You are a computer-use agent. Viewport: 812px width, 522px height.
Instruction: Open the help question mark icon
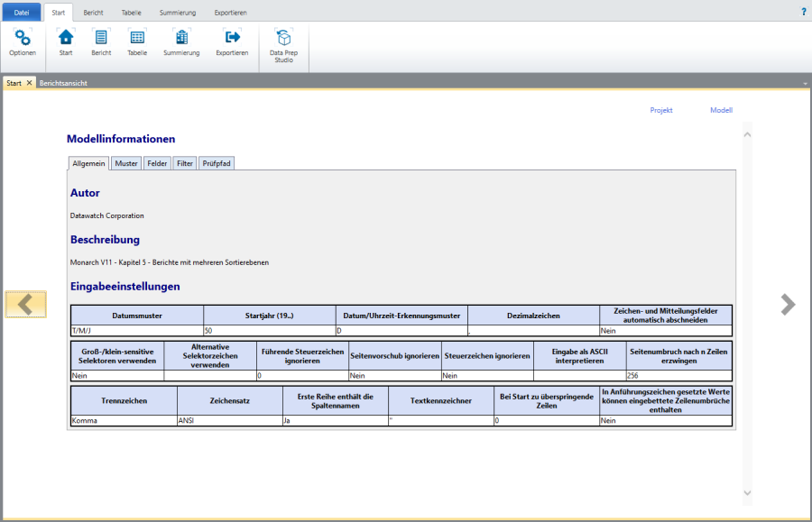point(803,12)
